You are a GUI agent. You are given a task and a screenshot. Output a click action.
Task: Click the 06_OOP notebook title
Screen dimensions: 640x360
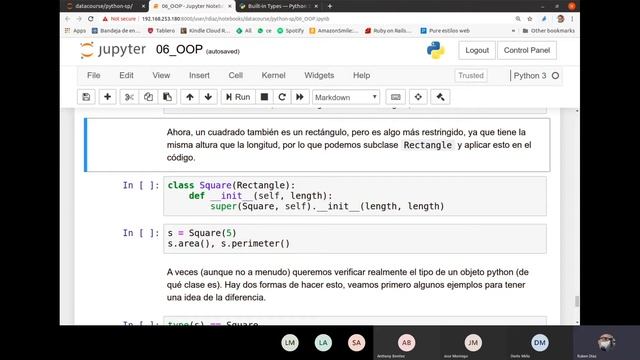click(x=179, y=49)
